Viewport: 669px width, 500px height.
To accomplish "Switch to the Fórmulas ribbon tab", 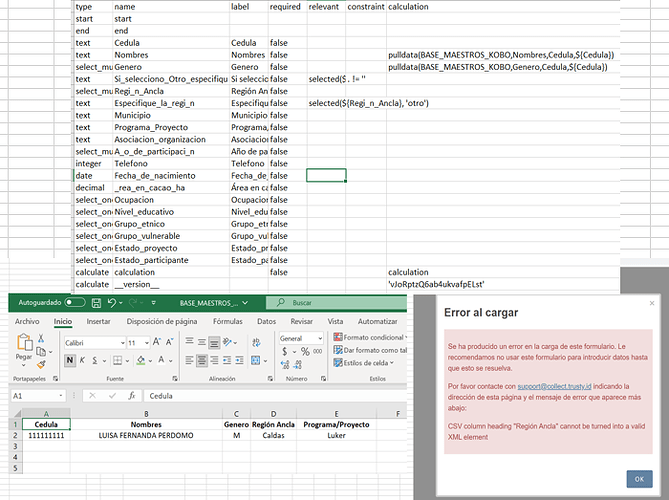I will (227, 322).
